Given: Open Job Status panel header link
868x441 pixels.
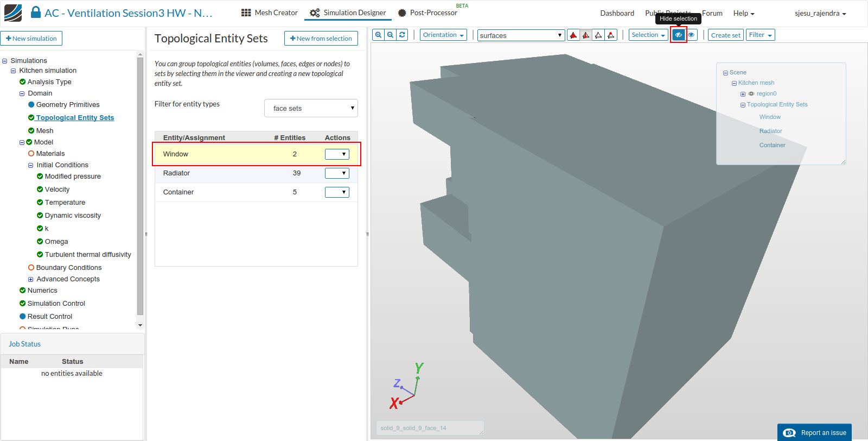Looking at the screenshot, I should pyautogui.click(x=24, y=344).
